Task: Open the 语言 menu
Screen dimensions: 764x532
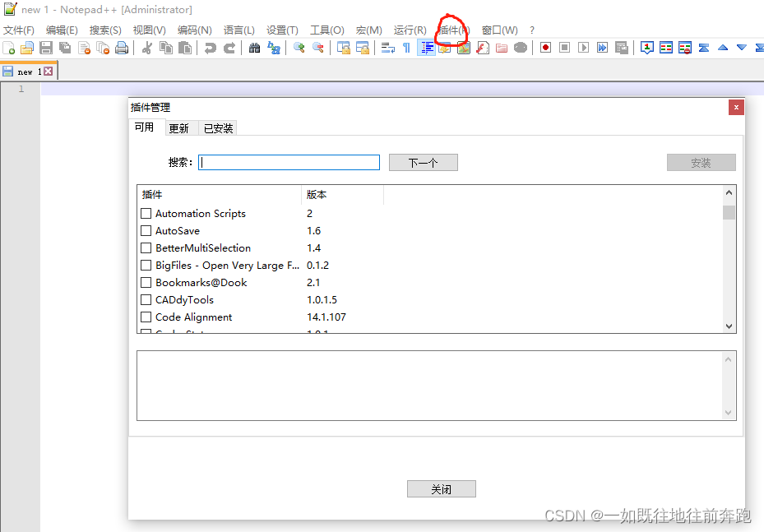Action: click(238, 30)
